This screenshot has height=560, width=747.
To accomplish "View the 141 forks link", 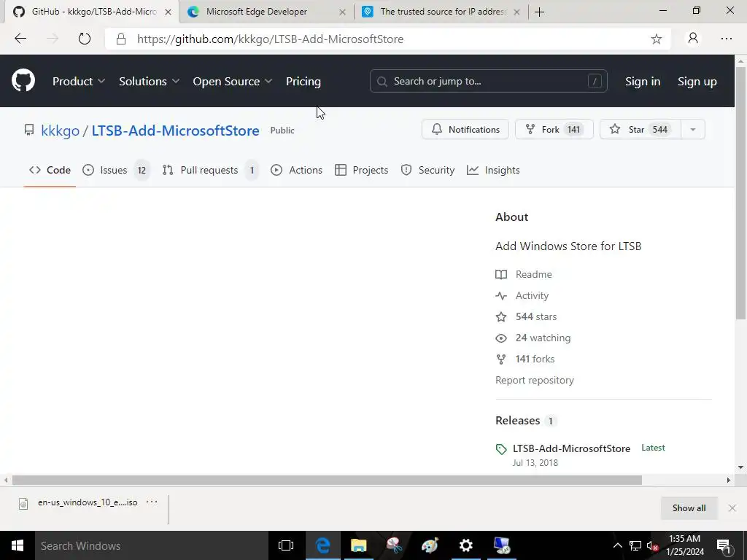I will tap(535, 359).
